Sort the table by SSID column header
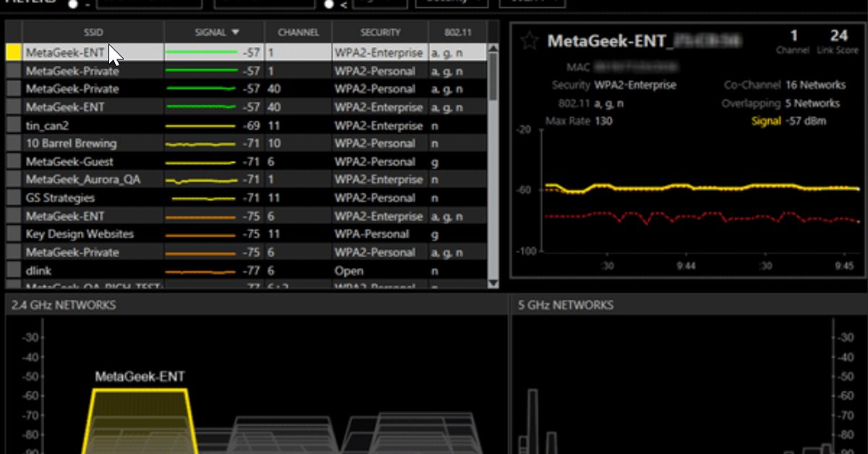868x454 pixels. click(93, 33)
